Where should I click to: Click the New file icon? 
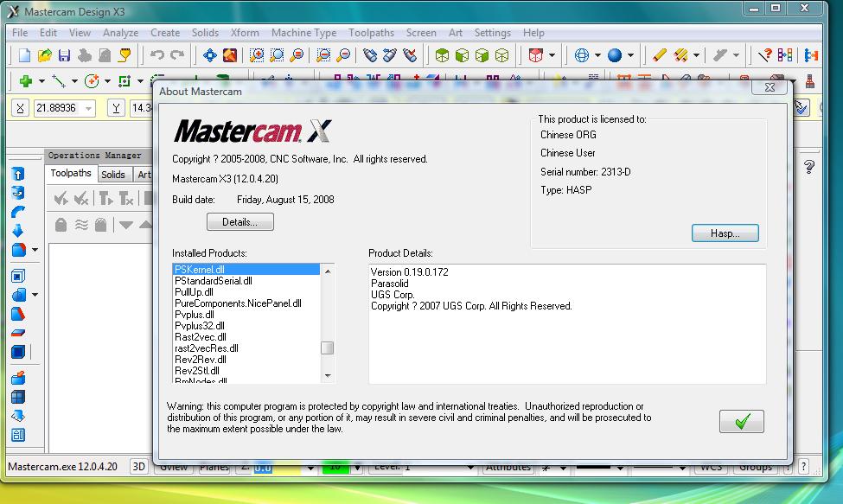pyautogui.click(x=24, y=54)
